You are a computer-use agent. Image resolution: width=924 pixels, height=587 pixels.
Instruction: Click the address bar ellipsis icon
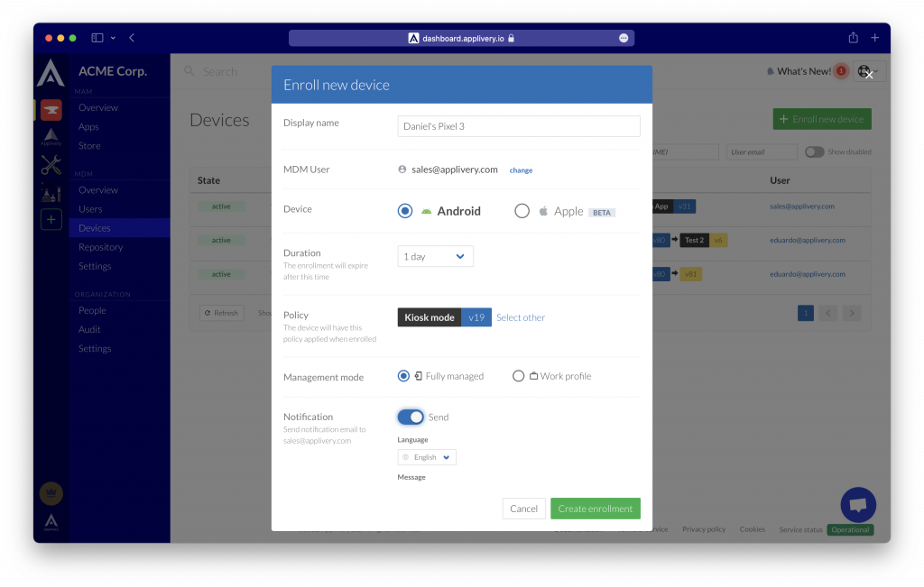[624, 38]
